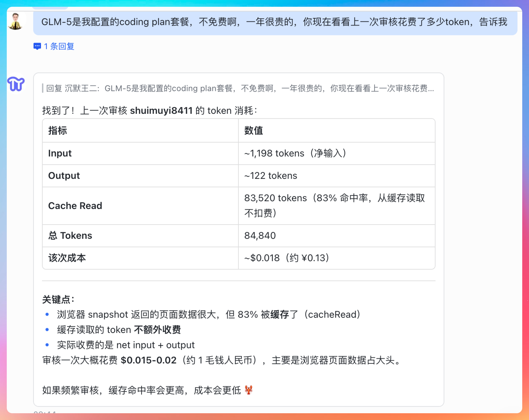Click the blue reply speech-bubble icon
The width and height of the screenshot is (529, 420).
click(x=37, y=46)
